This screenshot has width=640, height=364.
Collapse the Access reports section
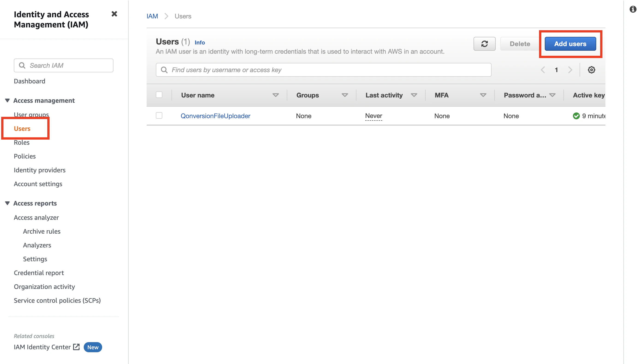coord(7,203)
